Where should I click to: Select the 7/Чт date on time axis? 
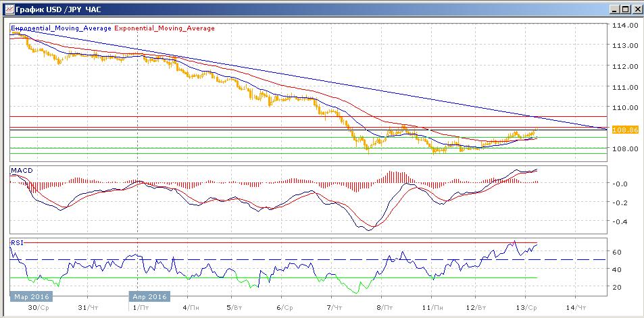click(x=332, y=307)
